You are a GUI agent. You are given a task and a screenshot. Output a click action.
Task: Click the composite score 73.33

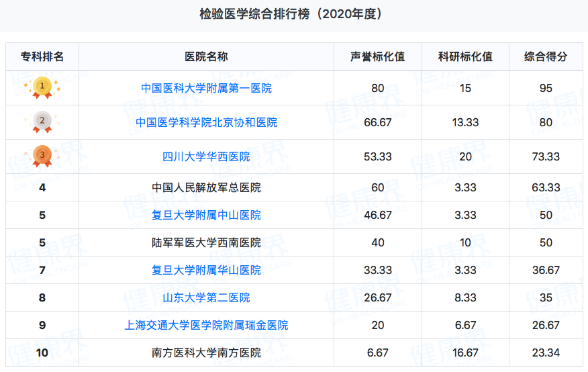click(x=546, y=156)
